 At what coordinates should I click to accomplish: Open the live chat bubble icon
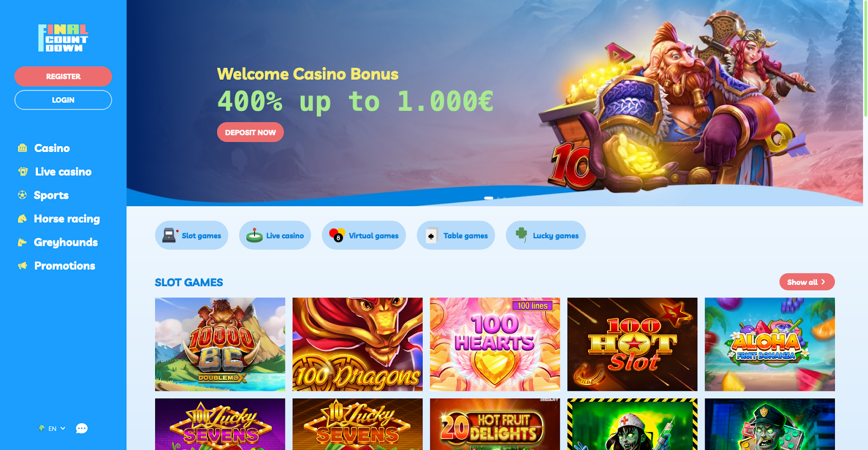[x=81, y=429]
